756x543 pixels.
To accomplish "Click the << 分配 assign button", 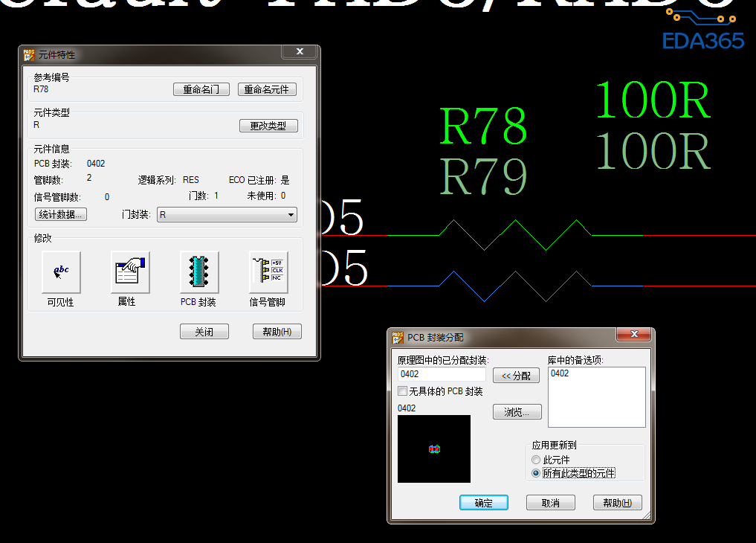I will pyautogui.click(x=516, y=375).
